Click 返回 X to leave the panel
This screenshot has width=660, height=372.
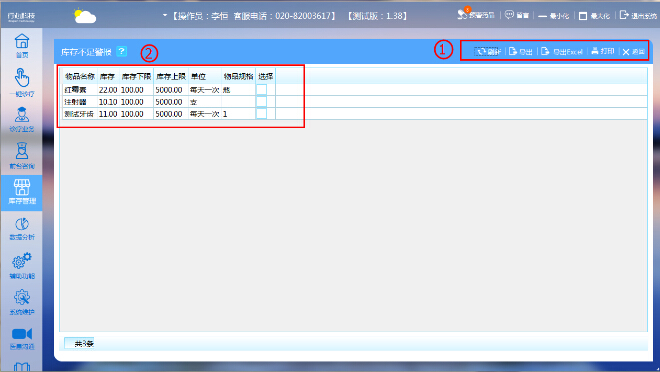click(x=634, y=52)
